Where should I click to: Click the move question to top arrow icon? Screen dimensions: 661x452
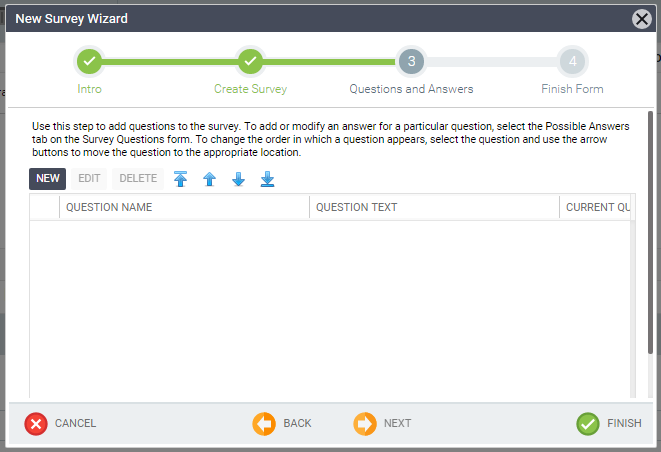pyautogui.click(x=180, y=179)
